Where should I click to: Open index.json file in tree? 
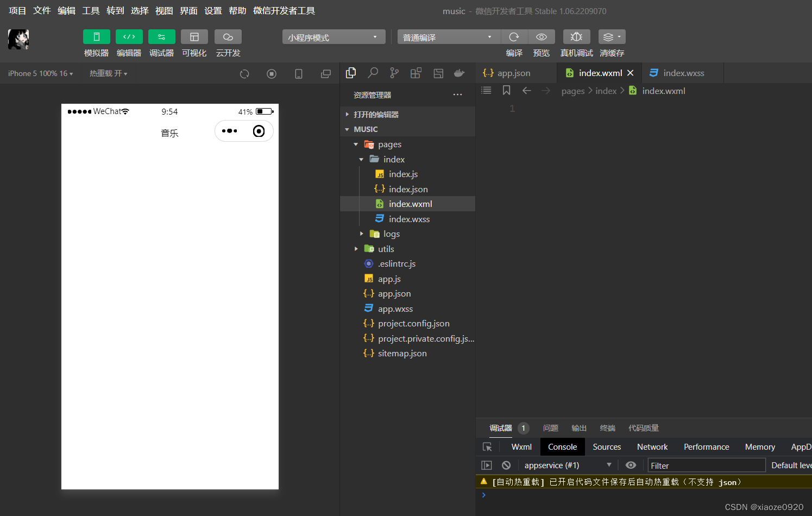407,189
